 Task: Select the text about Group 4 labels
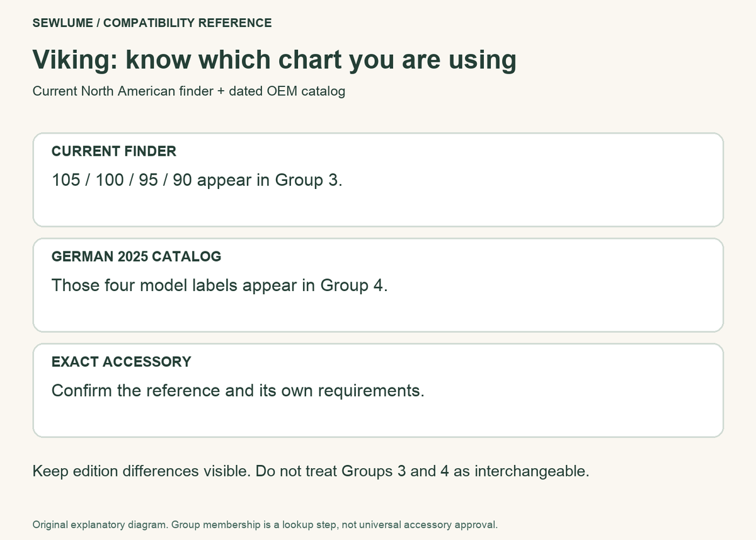click(220, 285)
